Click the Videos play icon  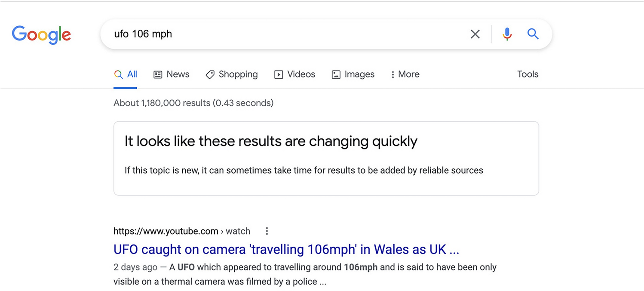[279, 74]
